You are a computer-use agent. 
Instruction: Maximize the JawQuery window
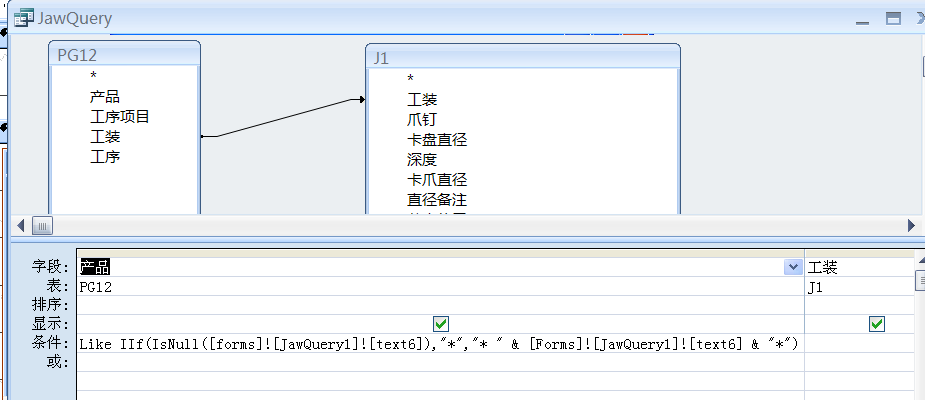click(x=893, y=18)
